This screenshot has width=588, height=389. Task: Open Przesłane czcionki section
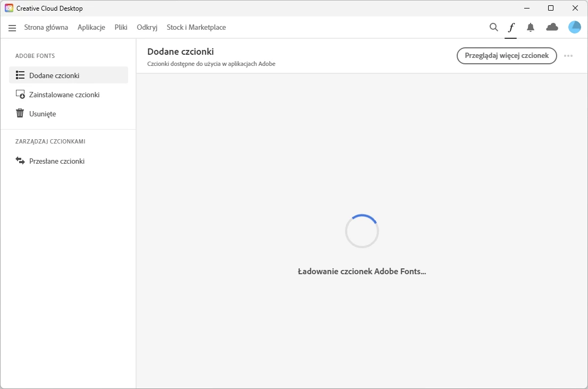tap(69, 161)
